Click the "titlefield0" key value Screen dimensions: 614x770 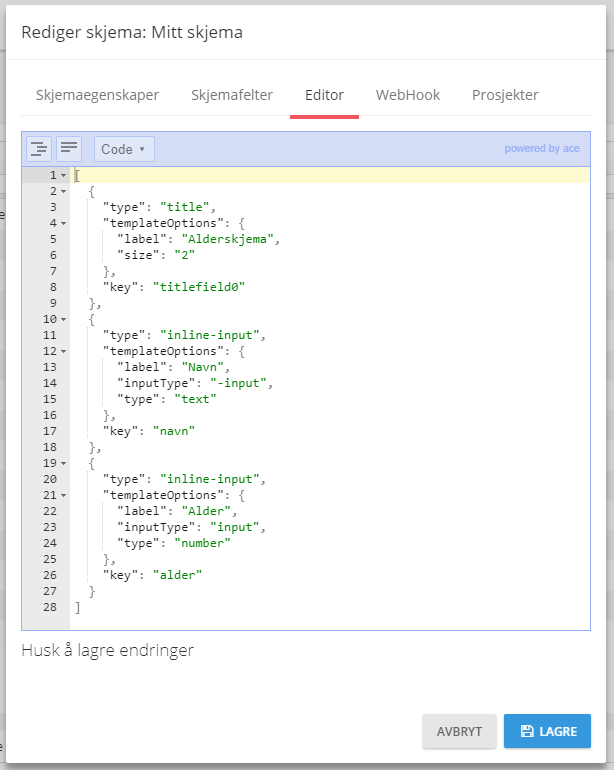[199, 287]
